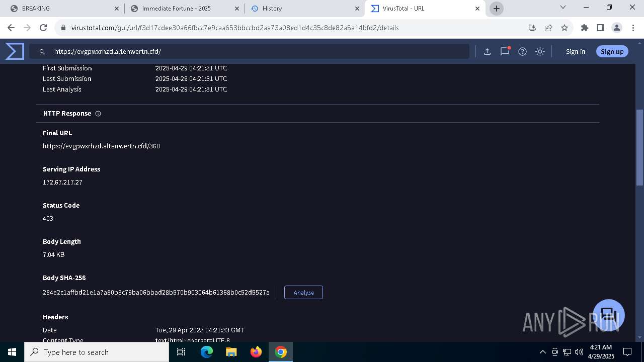Click the page vertical scrollbar thumb
644x362 pixels.
coord(640,147)
